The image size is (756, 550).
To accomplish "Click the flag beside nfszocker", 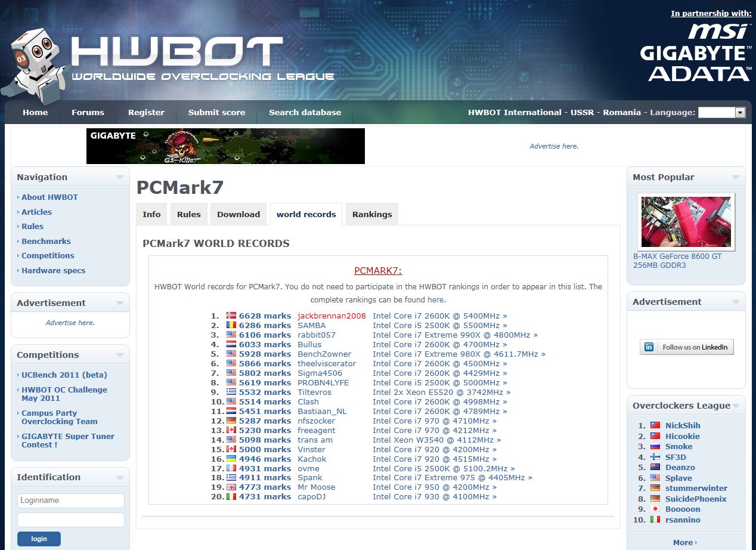I will (x=231, y=421).
